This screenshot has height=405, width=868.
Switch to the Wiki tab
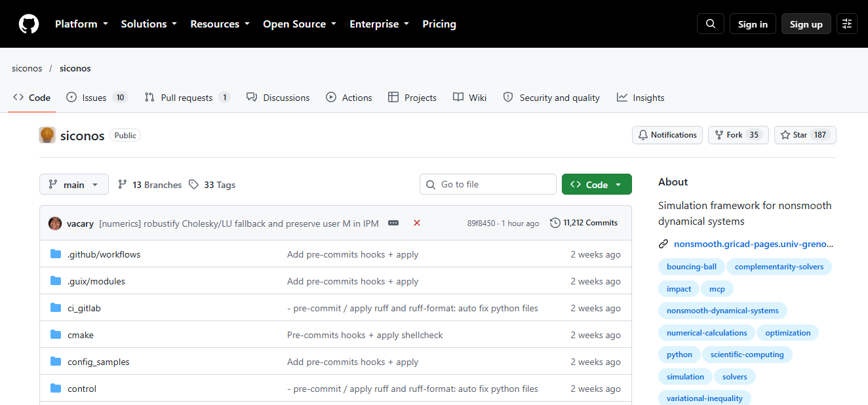coord(469,98)
